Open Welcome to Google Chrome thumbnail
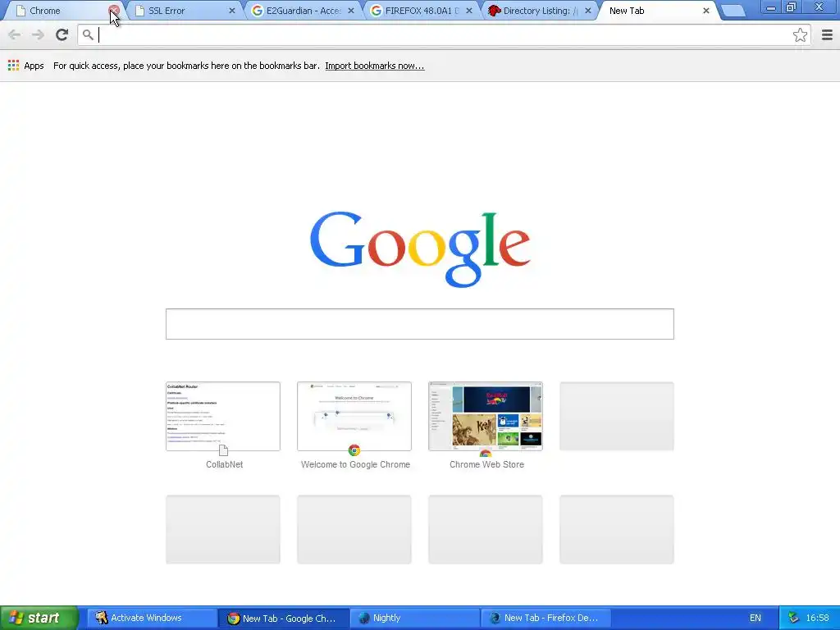Viewport: 840px width, 630px height. coord(354,416)
